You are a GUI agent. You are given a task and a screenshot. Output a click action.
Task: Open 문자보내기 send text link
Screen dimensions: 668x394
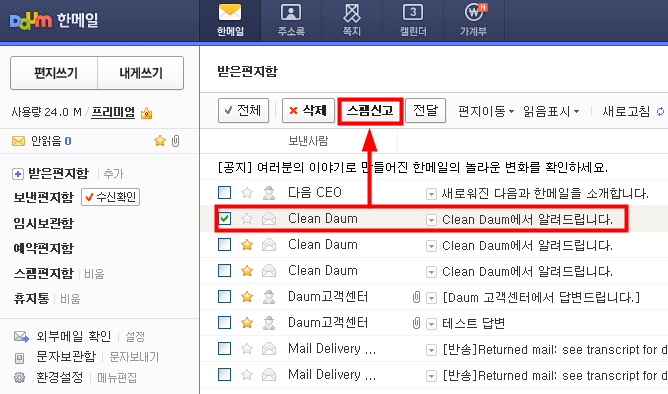tap(134, 357)
